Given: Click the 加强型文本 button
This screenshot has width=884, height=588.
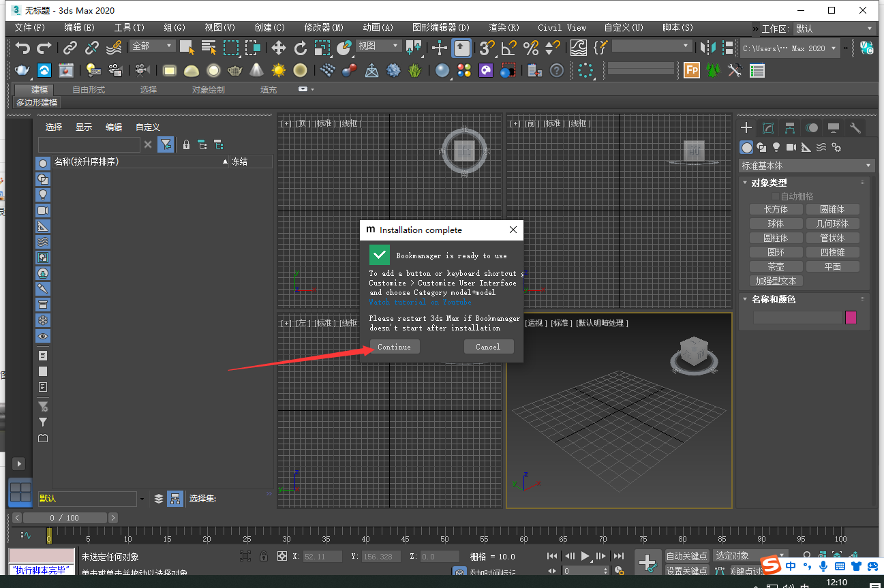Looking at the screenshot, I should tap(776, 281).
